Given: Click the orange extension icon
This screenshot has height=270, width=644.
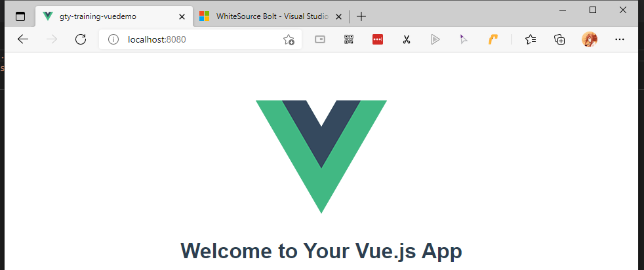Looking at the screenshot, I should tap(493, 39).
